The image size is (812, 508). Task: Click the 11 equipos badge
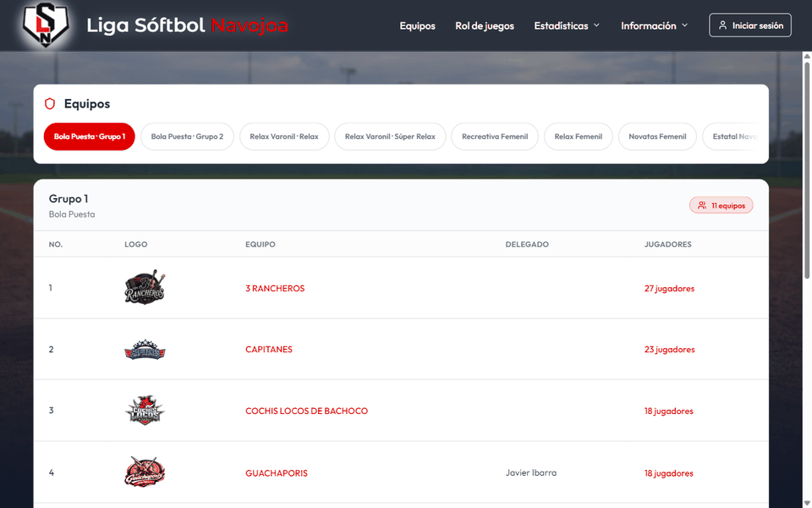coord(721,205)
